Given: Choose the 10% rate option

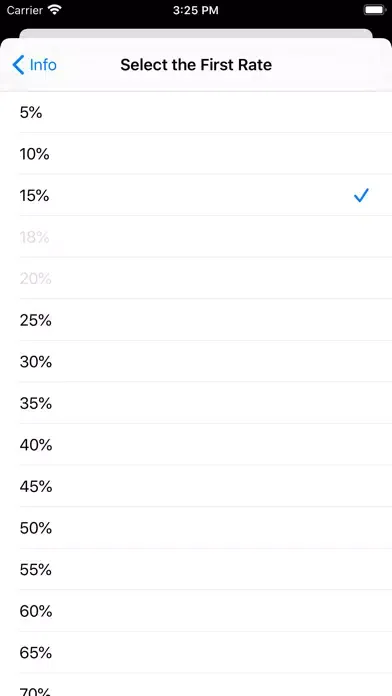Looking at the screenshot, I should [196, 154].
